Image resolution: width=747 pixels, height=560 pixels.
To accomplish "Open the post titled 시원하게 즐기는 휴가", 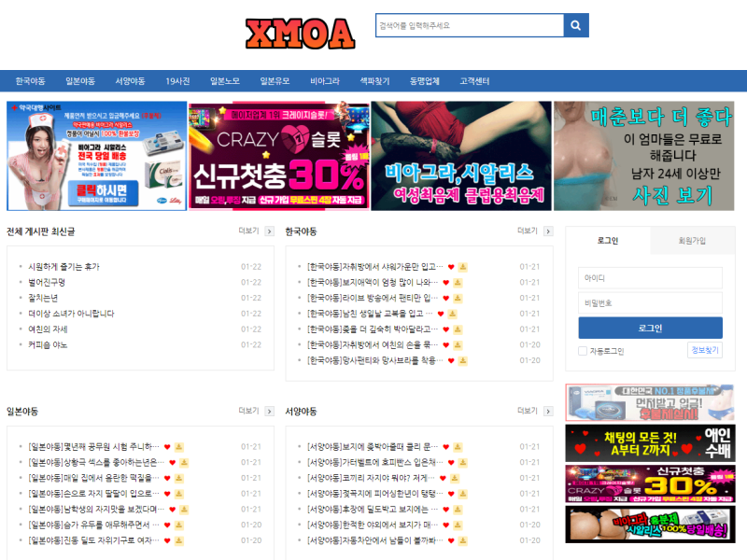I will pos(63,266).
